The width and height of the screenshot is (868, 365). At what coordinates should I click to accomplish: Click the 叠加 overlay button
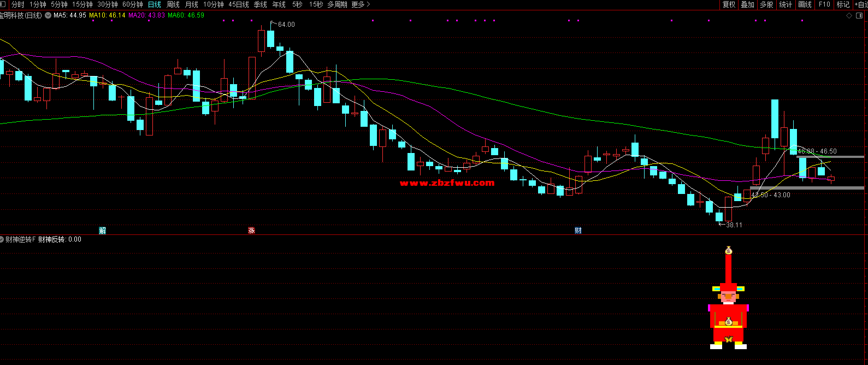(x=748, y=4)
